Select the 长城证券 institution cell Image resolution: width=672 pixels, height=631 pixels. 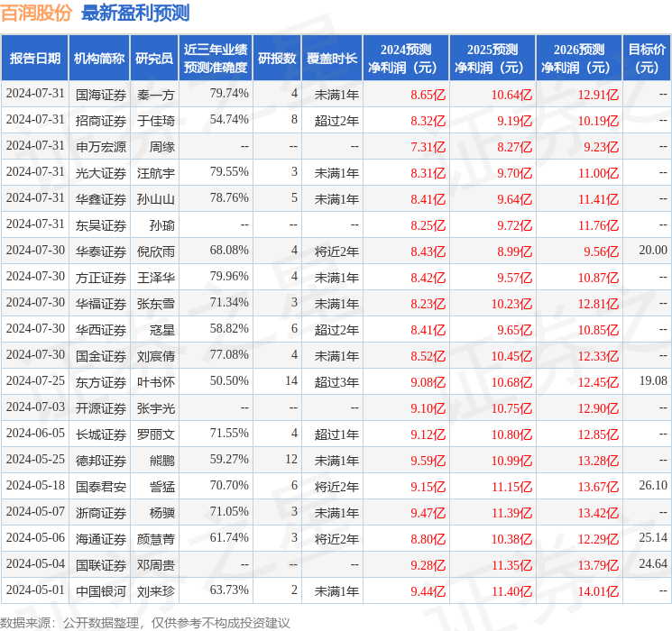tap(101, 434)
